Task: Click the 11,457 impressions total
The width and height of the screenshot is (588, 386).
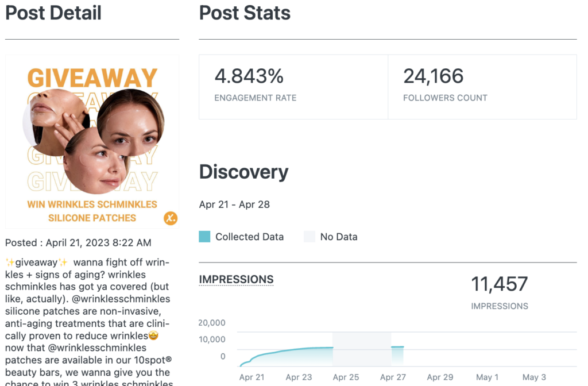Action: click(x=499, y=284)
